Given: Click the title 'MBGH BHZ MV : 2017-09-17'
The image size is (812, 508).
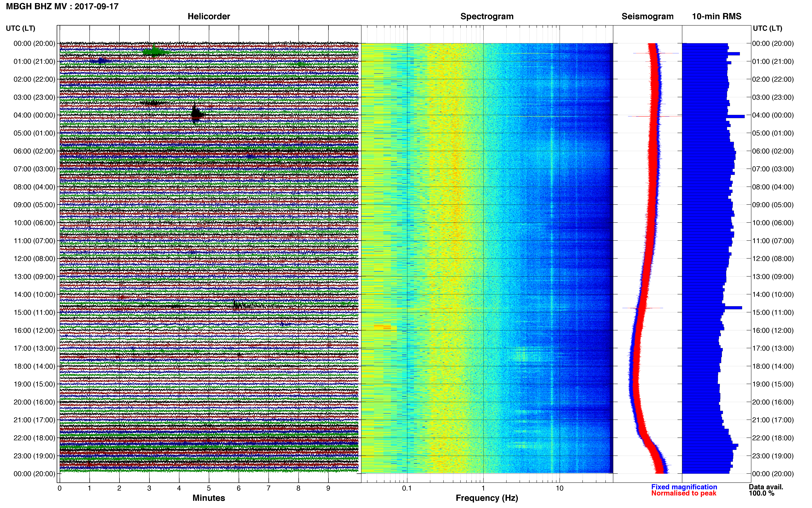Looking at the screenshot, I should click(x=62, y=6).
